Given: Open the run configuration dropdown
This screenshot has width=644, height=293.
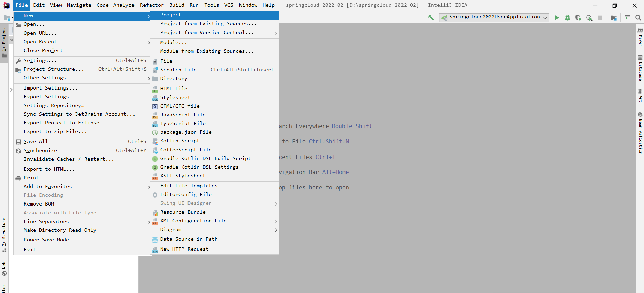Looking at the screenshot, I should tap(494, 17).
